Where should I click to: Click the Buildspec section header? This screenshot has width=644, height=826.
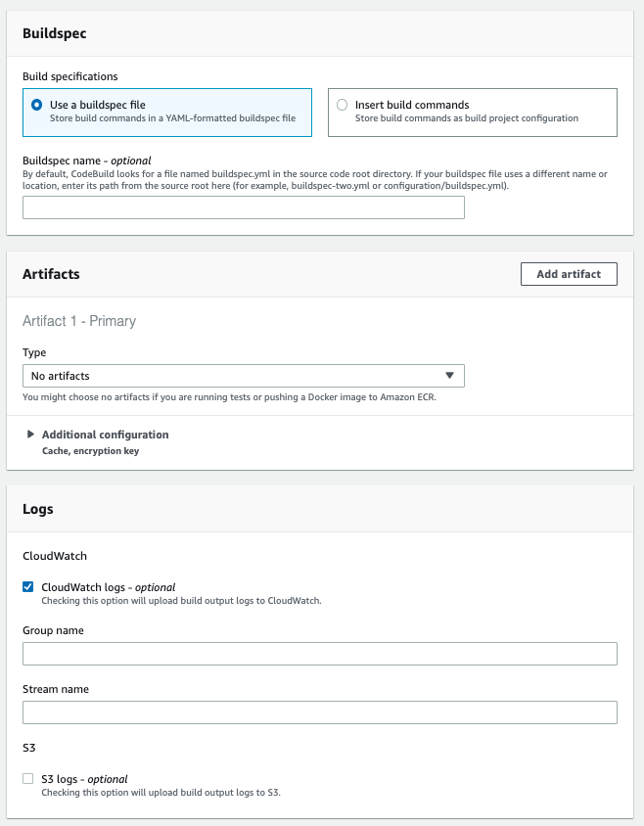pos(54,32)
